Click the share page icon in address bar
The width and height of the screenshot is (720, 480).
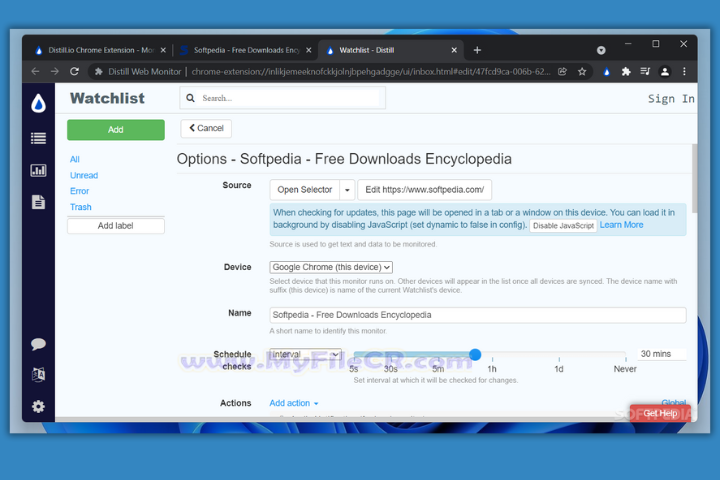coord(562,72)
